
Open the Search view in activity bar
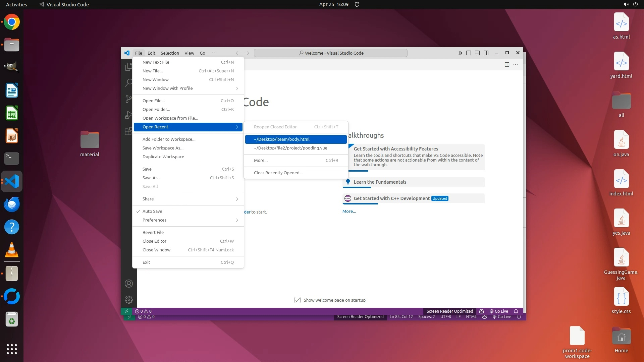(x=128, y=82)
